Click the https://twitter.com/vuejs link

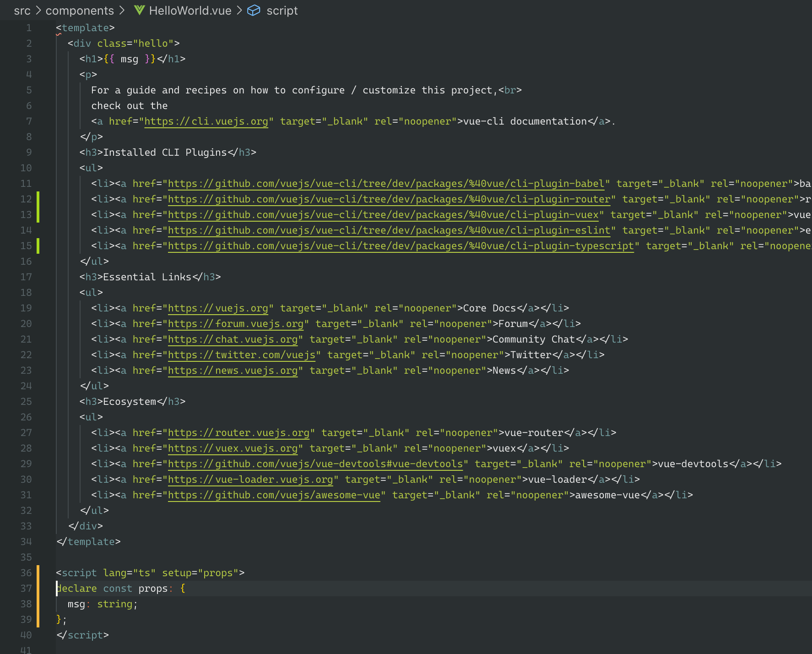tap(241, 354)
